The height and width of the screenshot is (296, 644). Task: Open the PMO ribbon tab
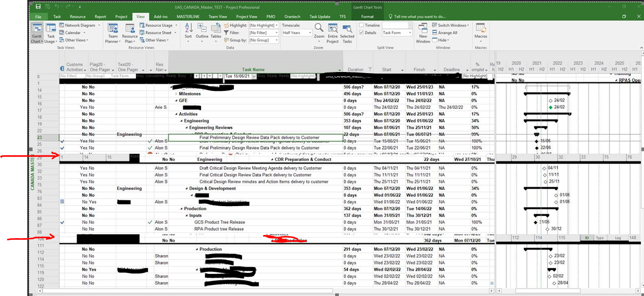pyautogui.click(x=271, y=17)
